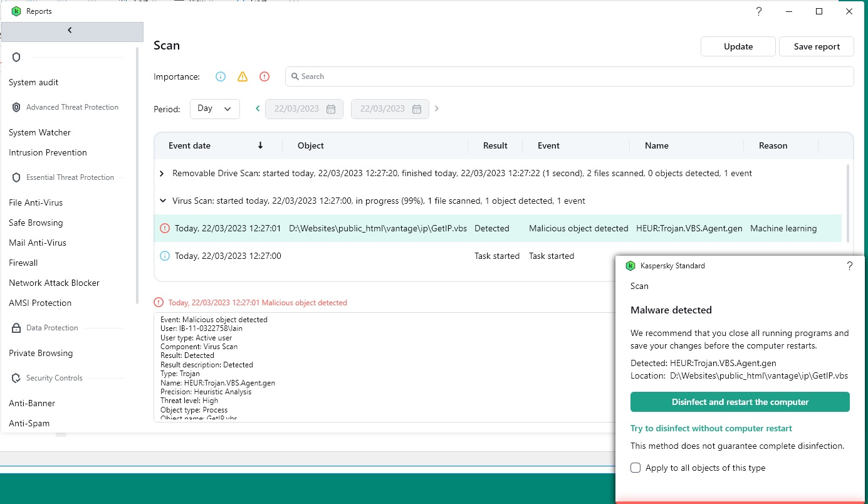The height and width of the screenshot is (504, 868).
Task: Click red alert icon above event details
Action: tap(159, 302)
